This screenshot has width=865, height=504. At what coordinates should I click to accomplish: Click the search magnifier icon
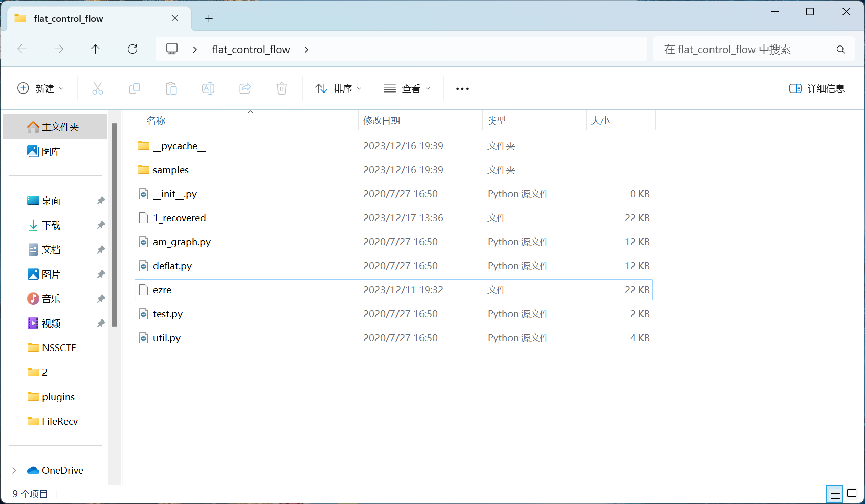[841, 50]
